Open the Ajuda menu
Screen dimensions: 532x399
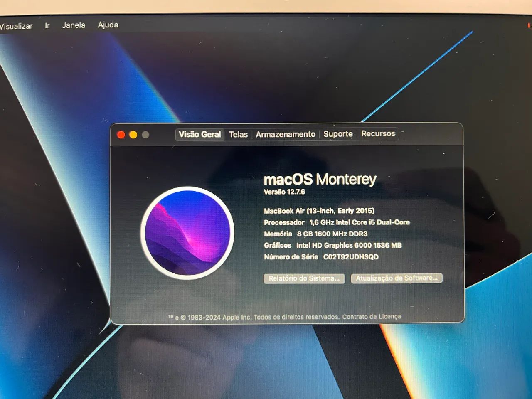[108, 25]
